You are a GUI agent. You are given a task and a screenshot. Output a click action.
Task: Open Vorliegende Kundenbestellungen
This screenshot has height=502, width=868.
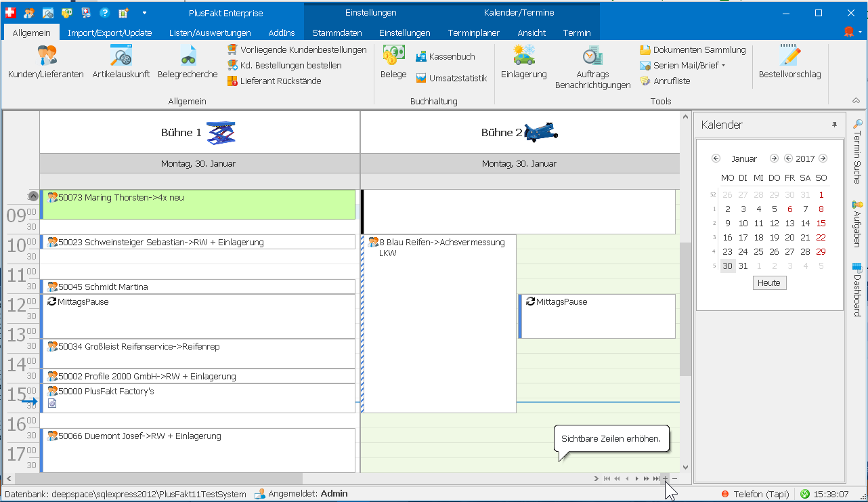(x=297, y=50)
